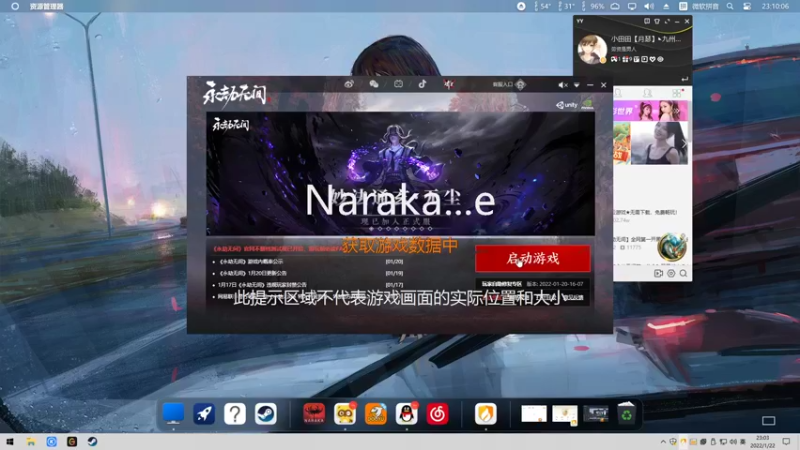Click the taskbar Steam icon
The height and width of the screenshot is (450, 800).
point(92,442)
